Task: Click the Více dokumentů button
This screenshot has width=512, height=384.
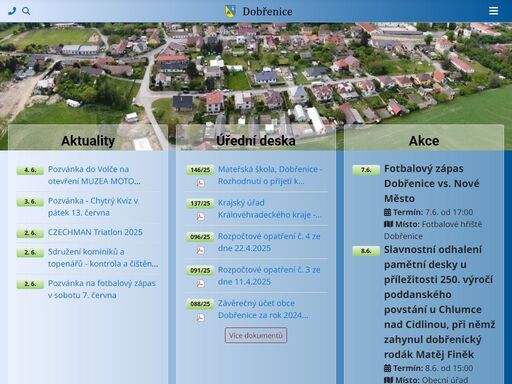Action: pos(256,335)
